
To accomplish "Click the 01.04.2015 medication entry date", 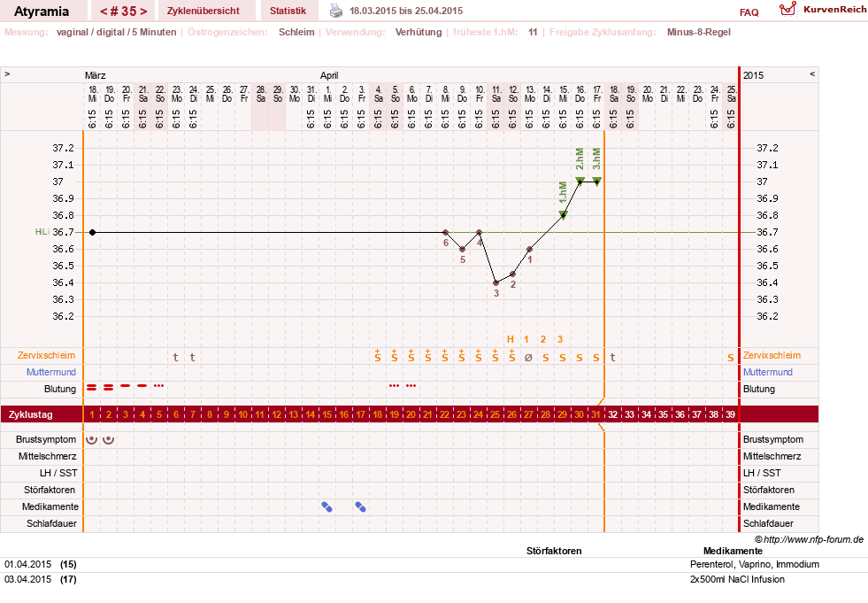I will (x=27, y=564).
